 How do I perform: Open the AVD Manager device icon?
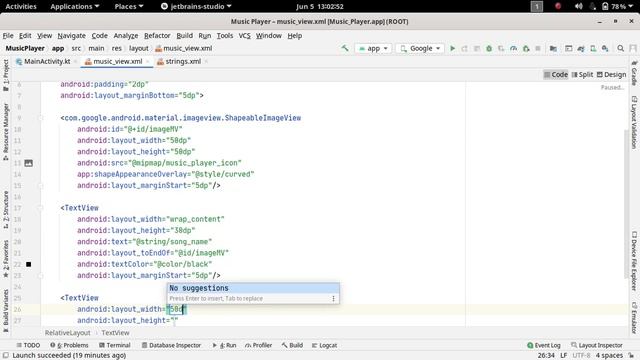(x=593, y=48)
